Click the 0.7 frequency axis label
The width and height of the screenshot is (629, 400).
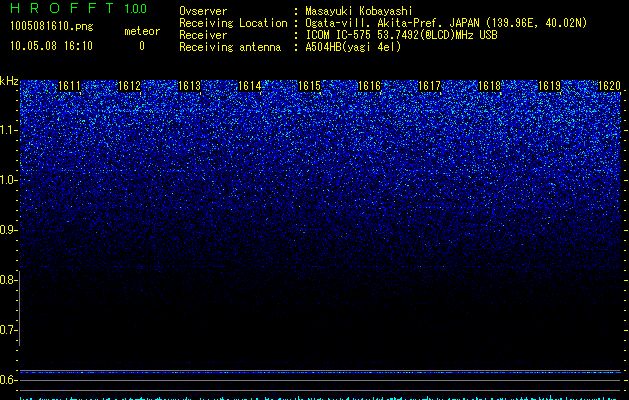click(8, 330)
